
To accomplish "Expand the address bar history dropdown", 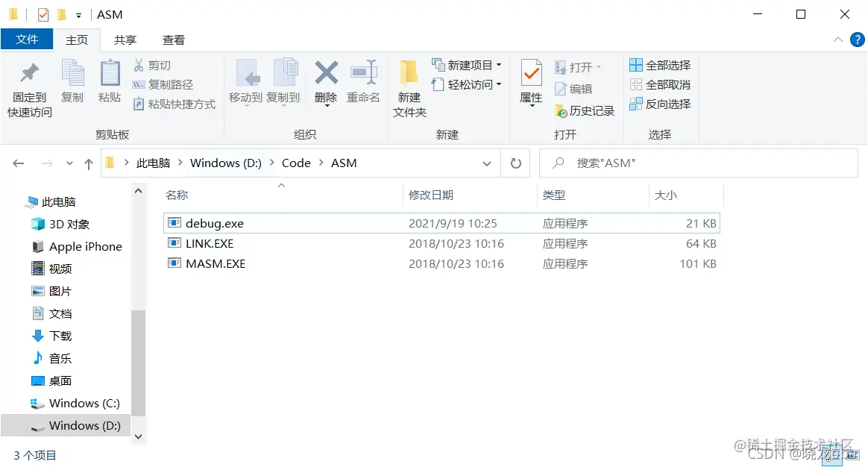I will coord(487,163).
